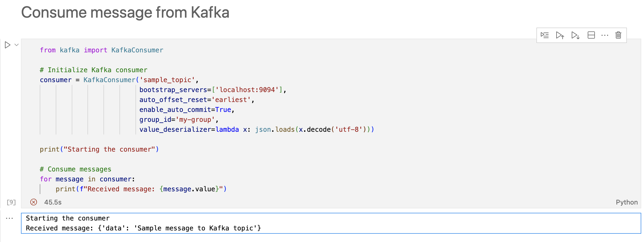Click the print "Starting the consumer" line
This screenshot has height=242, width=644.
coord(99,149)
